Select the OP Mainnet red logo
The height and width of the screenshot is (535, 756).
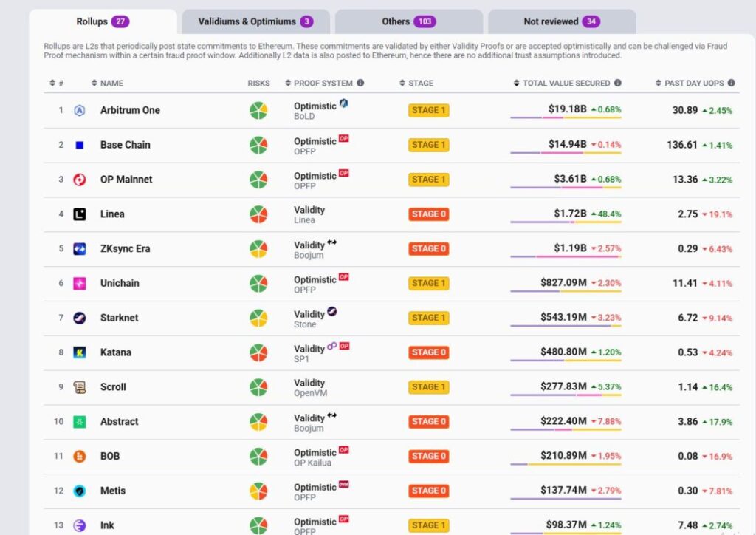pos(80,180)
